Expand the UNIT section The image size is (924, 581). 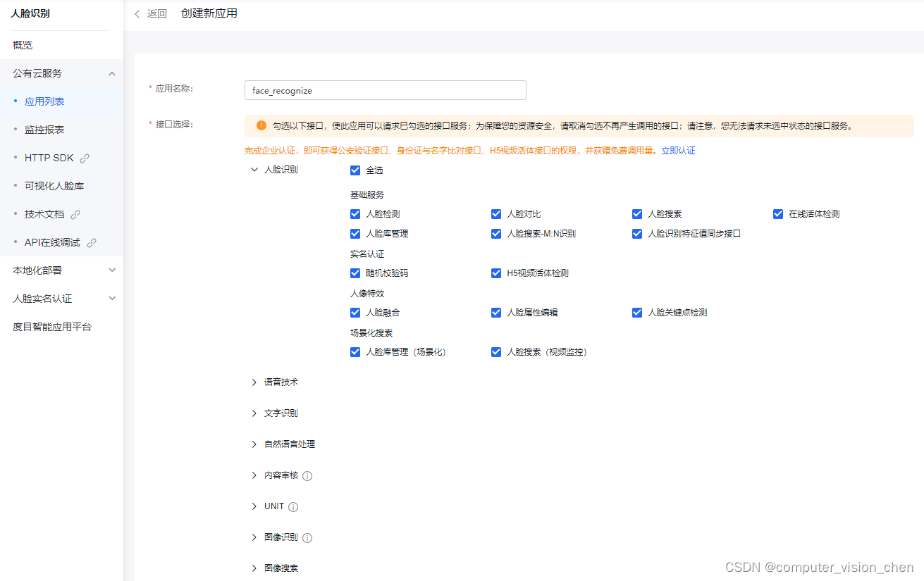point(254,506)
